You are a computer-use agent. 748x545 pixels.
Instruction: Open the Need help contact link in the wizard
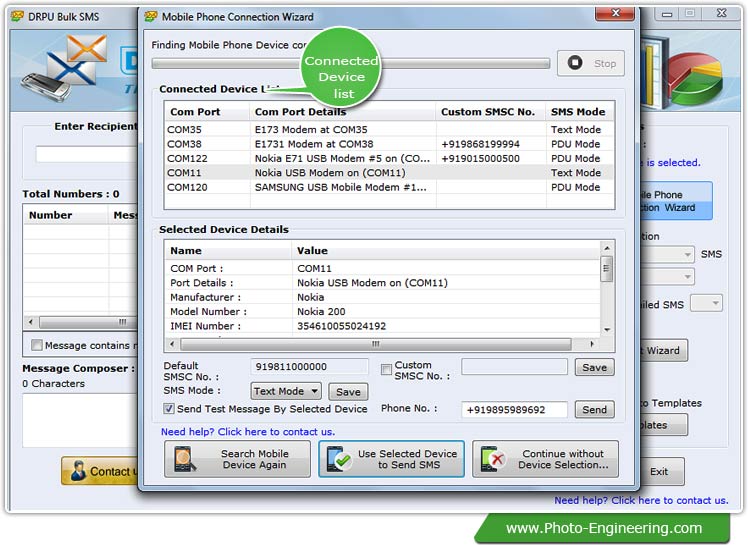click(x=248, y=432)
